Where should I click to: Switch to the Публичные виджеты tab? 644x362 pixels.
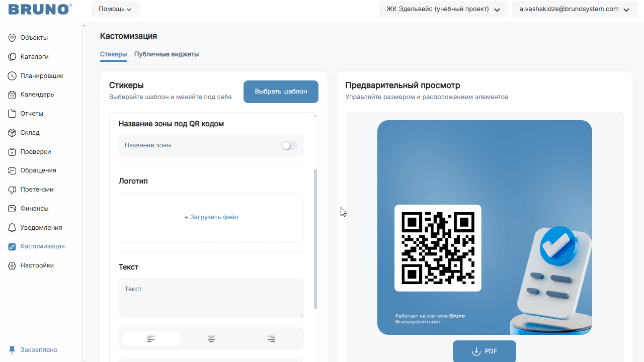click(x=167, y=54)
